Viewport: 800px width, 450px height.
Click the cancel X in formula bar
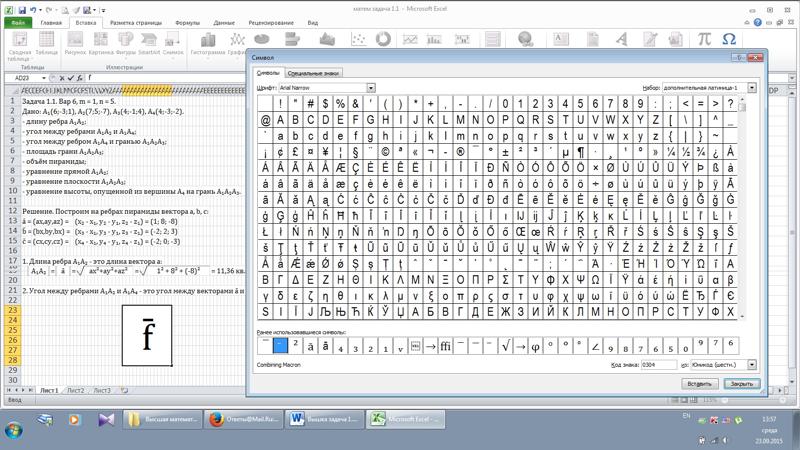[x=62, y=78]
